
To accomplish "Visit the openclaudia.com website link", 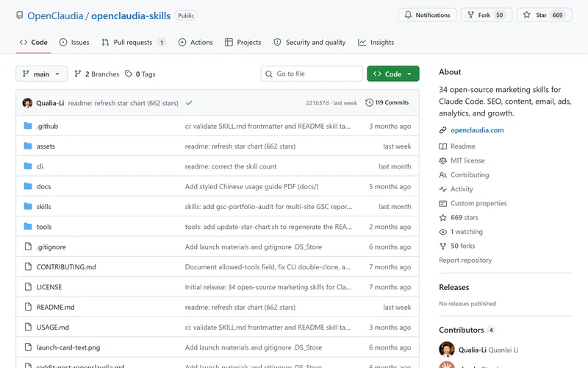I will [477, 130].
